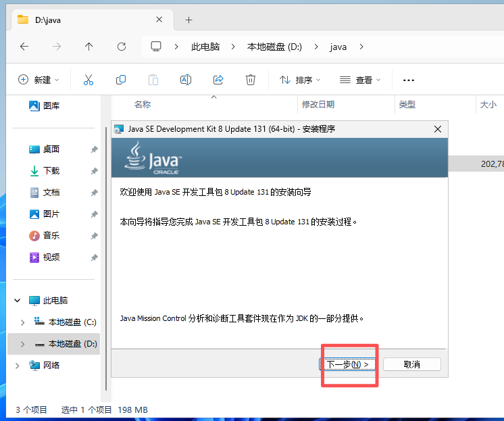This screenshot has height=421, width=504.
Task: Unpin Desktop (桌面) via pin icon
Action: [94, 149]
